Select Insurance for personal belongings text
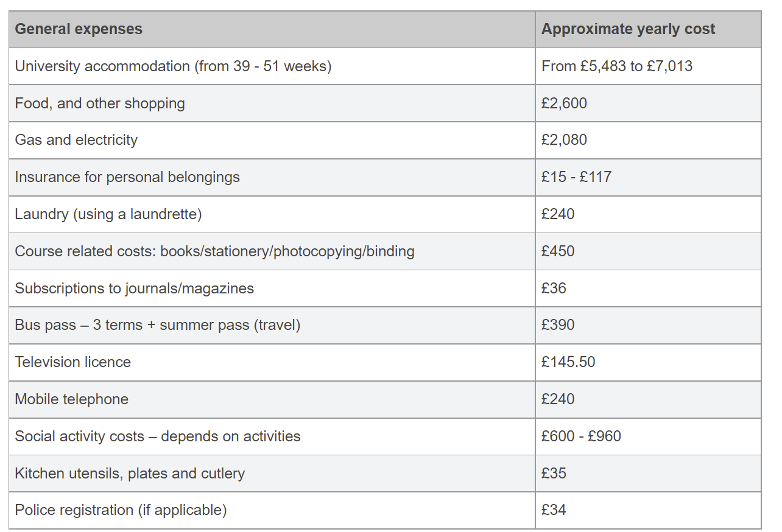The image size is (782, 532). point(127,177)
